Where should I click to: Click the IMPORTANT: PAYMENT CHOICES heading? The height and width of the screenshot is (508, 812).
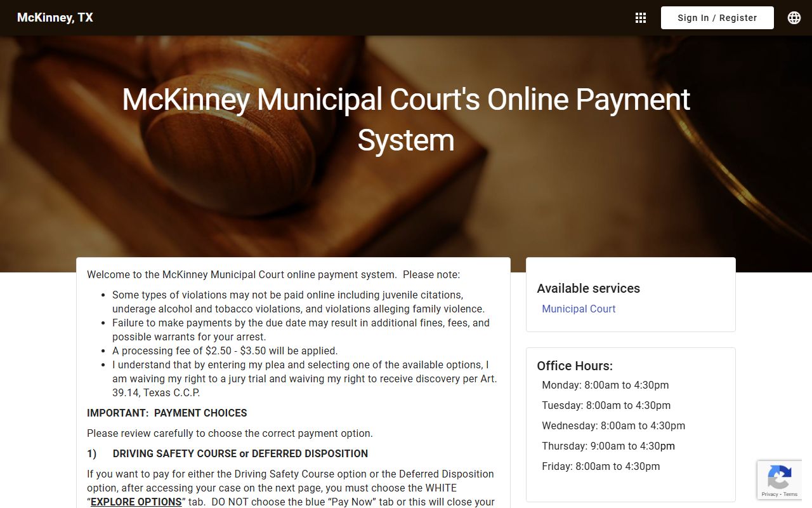pyautogui.click(x=167, y=413)
